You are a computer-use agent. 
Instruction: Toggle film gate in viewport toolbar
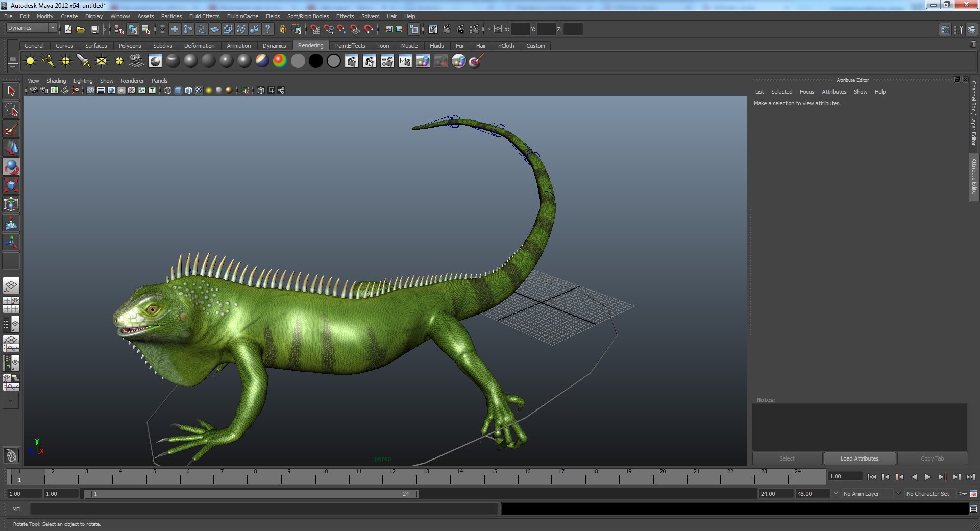tap(101, 90)
